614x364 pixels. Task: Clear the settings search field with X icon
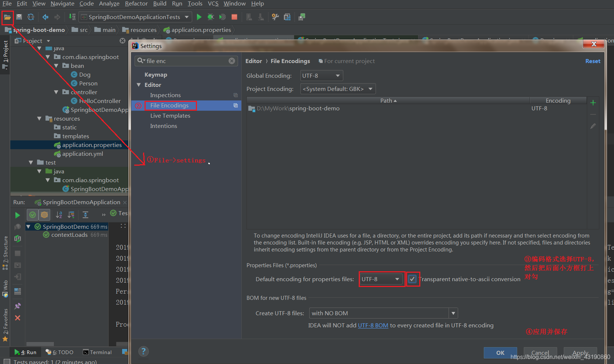[x=232, y=61]
